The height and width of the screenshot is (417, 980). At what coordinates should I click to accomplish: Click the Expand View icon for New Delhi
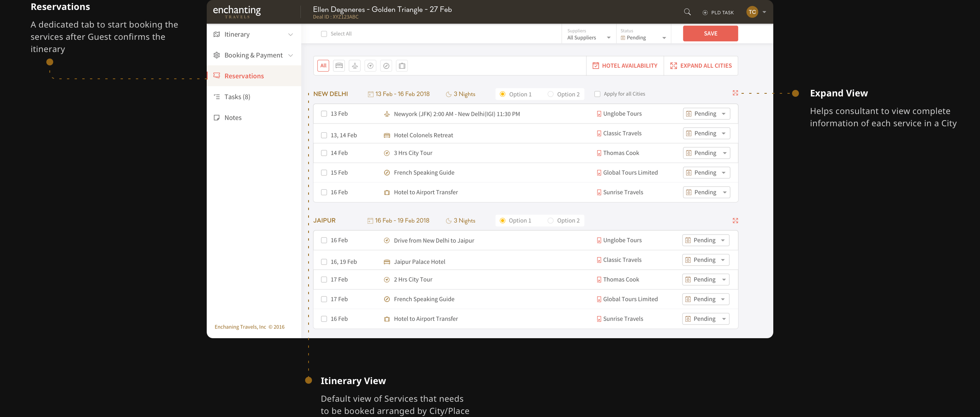(736, 93)
